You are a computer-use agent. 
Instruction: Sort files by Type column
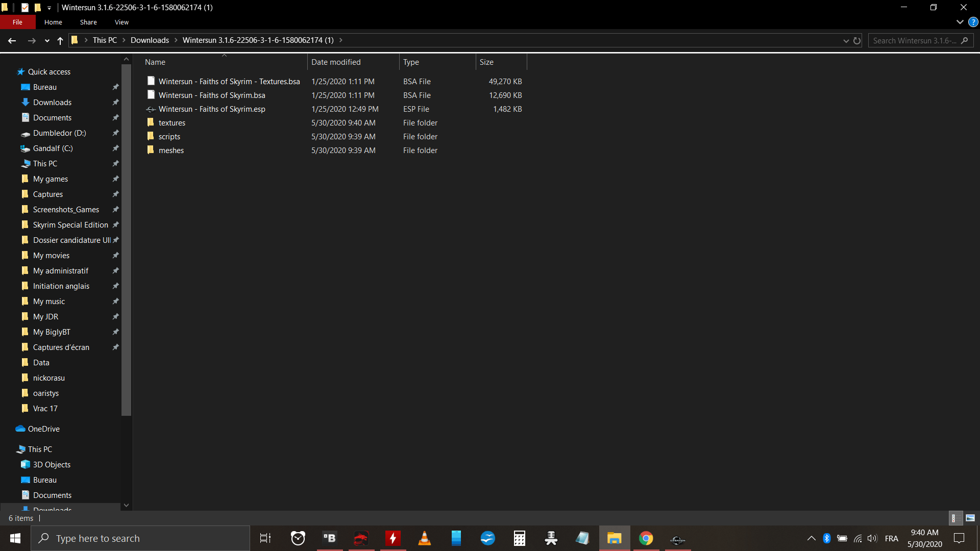411,62
